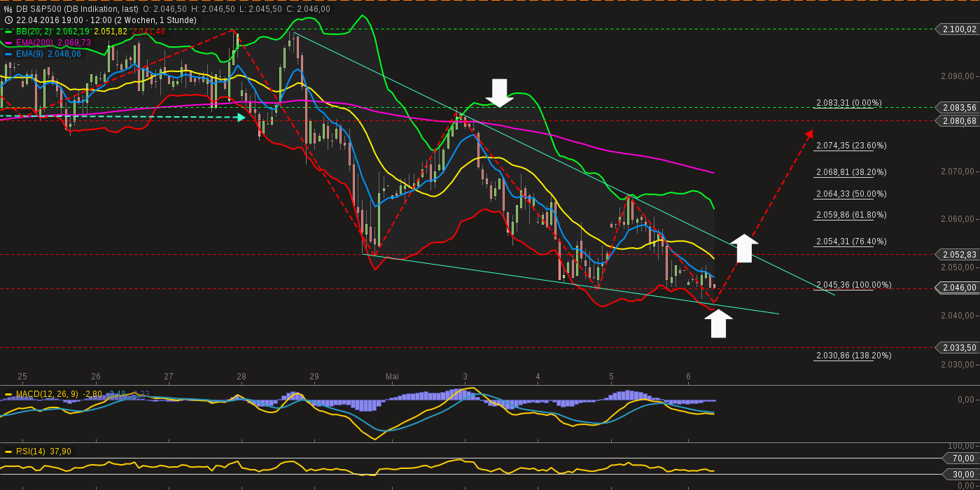Viewport: 980px width, 490px height.
Task: Select the RSI(14) indicator label
Action: click(30, 451)
